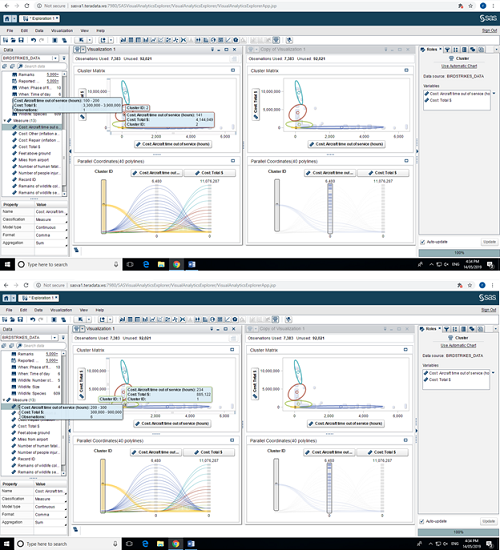Click the Undo arrow in lower screenshot's toolbar
Screen dimensions: 500x554
pyautogui.click(x=33, y=319)
